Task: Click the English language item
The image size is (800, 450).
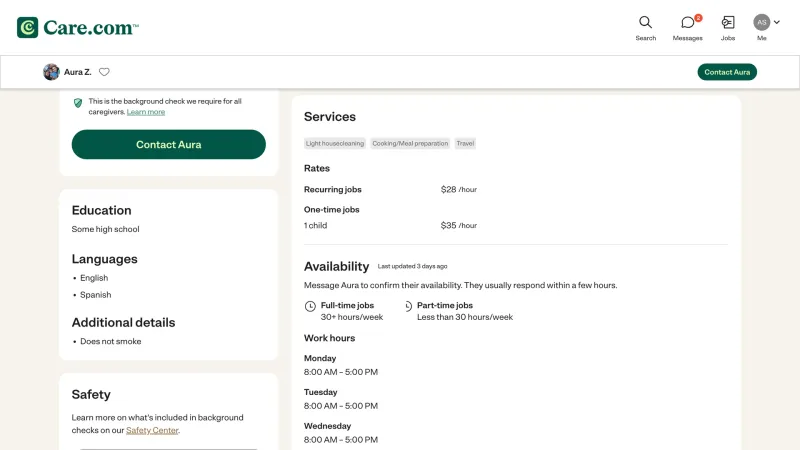Action: [x=94, y=278]
